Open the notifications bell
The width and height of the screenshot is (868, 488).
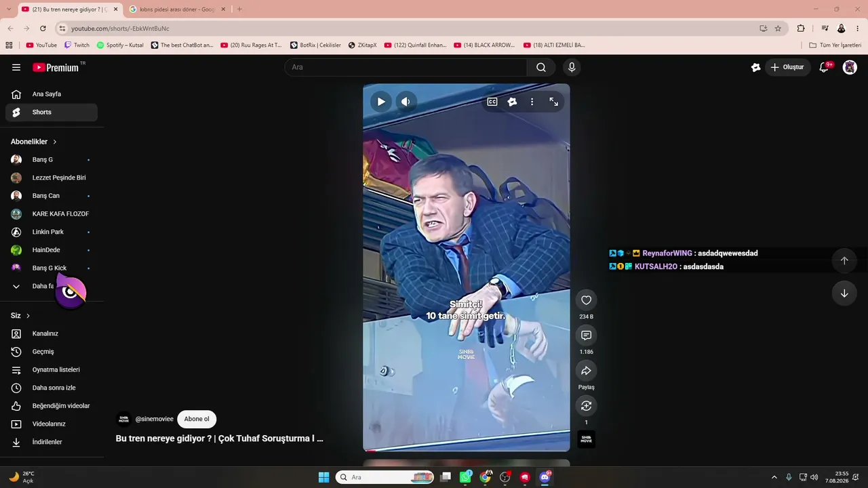824,67
